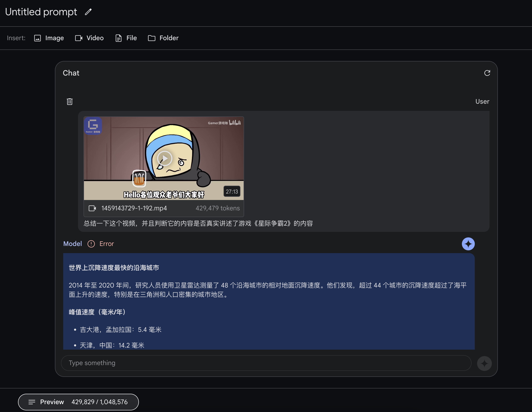This screenshot has width=532, height=412.
Task: Insert an Image into the prompt
Action: (x=49, y=38)
